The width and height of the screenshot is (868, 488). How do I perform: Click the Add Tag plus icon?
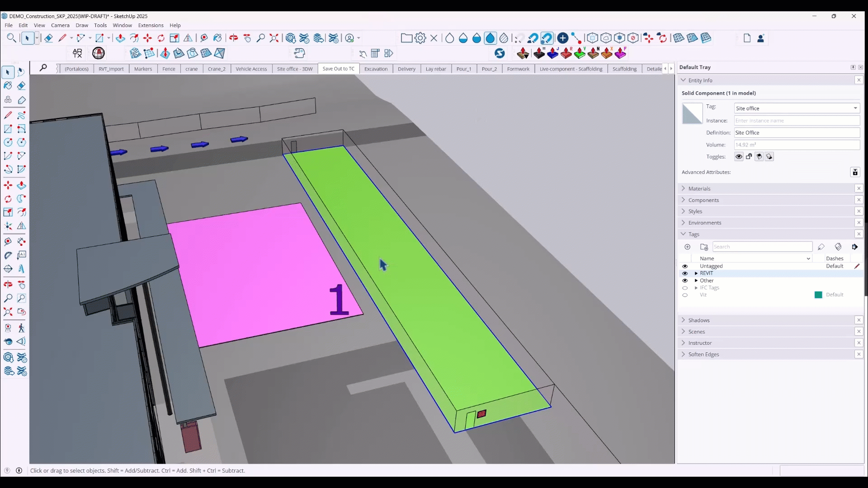(687, 247)
